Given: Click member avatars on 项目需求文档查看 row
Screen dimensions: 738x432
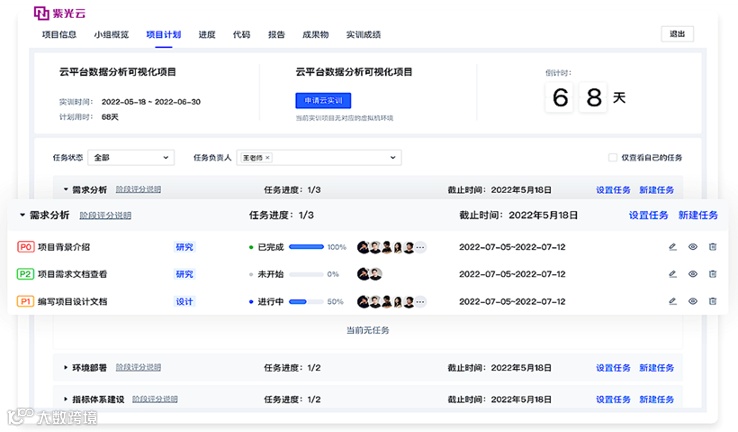Looking at the screenshot, I should pyautogui.click(x=369, y=274).
